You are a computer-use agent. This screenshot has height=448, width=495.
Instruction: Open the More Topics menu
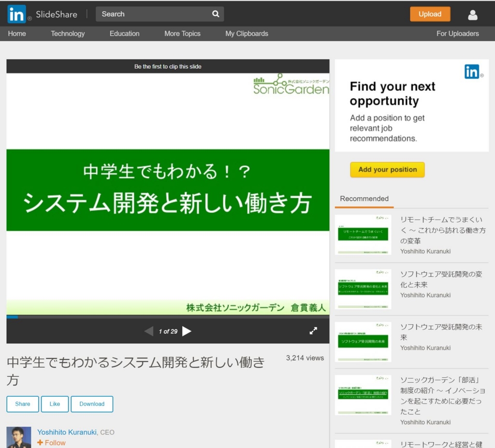click(182, 33)
